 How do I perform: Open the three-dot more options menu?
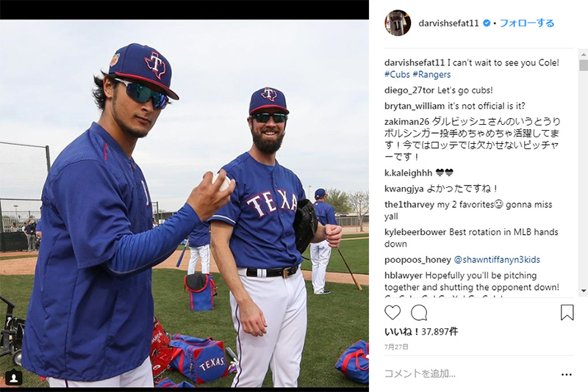(566, 374)
